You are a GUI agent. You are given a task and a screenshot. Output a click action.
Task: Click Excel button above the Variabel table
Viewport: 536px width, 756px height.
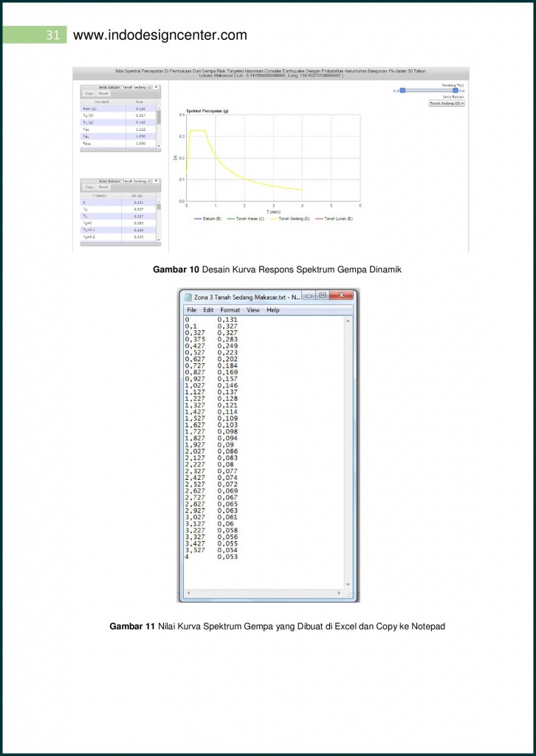click(x=103, y=94)
